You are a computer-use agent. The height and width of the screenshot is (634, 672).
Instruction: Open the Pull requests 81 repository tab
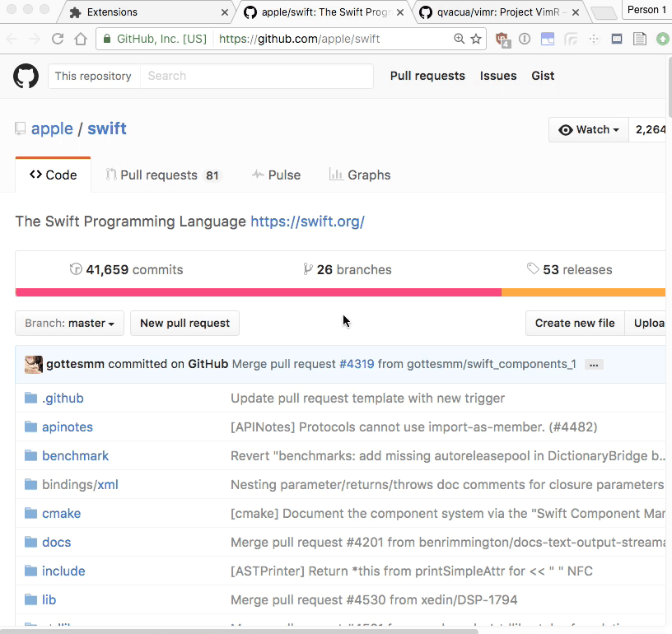click(x=163, y=175)
